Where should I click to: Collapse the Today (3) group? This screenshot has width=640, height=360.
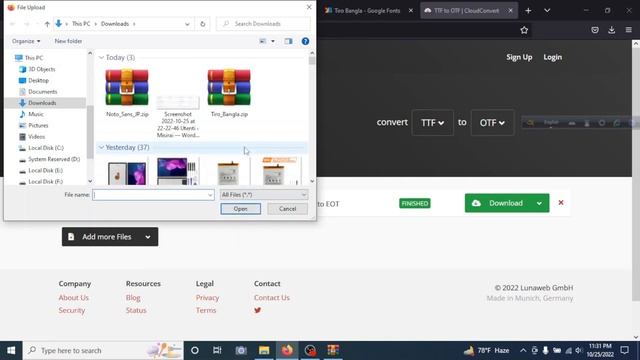tap(101, 58)
